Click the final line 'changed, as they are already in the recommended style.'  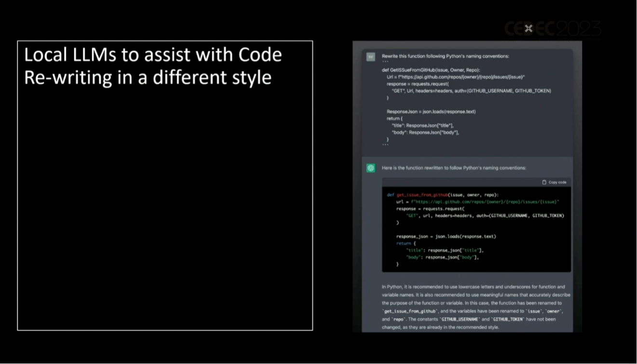pos(440,327)
